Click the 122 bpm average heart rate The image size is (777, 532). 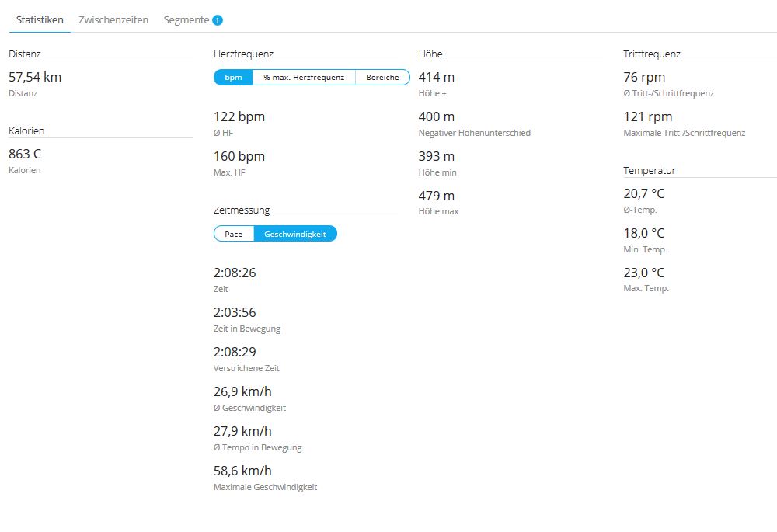click(239, 117)
